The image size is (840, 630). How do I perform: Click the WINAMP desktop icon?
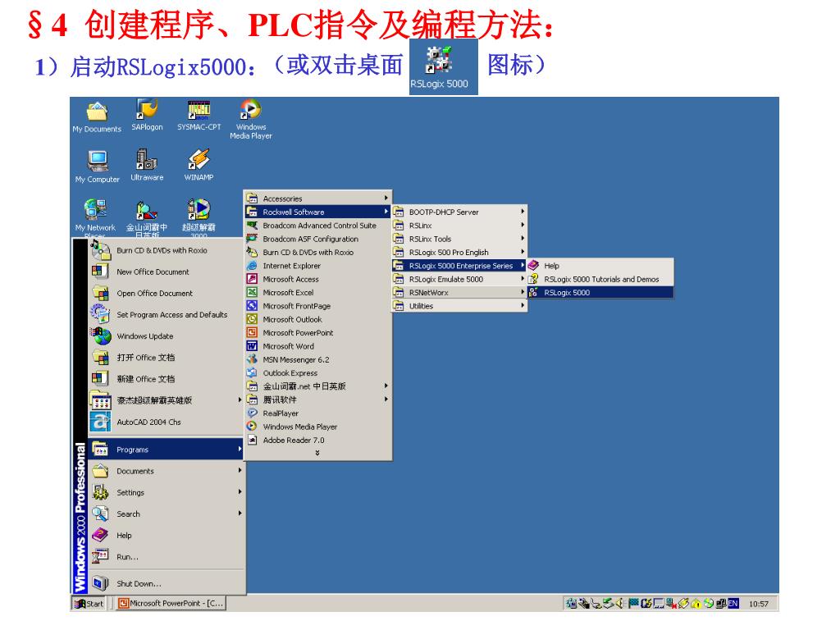coord(199,166)
